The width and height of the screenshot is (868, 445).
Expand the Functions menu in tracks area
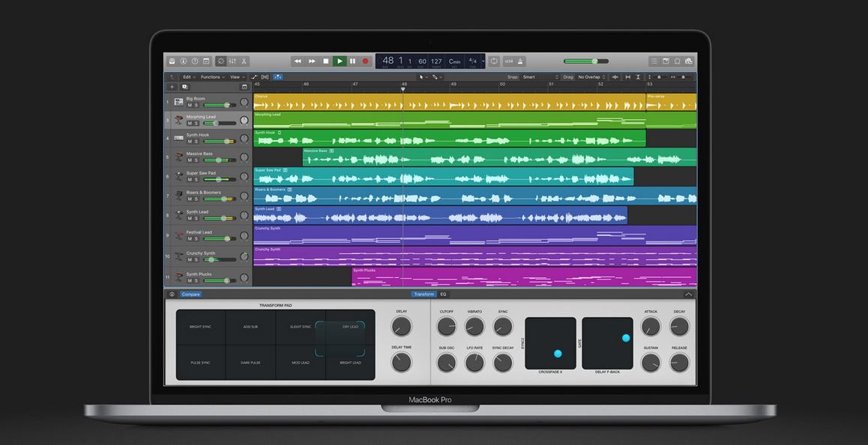pyautogui.click(x=212, y=76)
